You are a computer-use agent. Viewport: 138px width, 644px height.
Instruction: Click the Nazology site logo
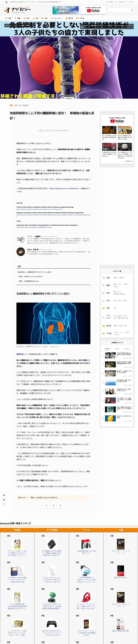(18, 10)
